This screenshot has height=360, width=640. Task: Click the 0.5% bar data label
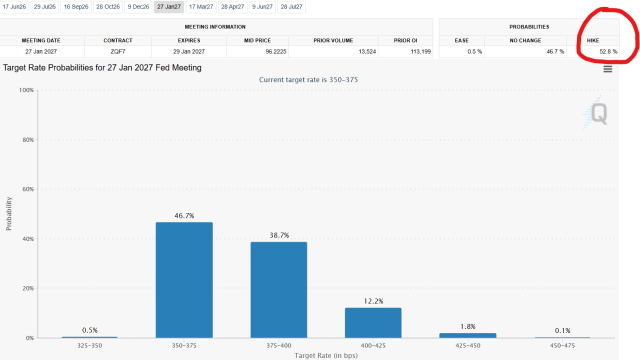point(90,330)
